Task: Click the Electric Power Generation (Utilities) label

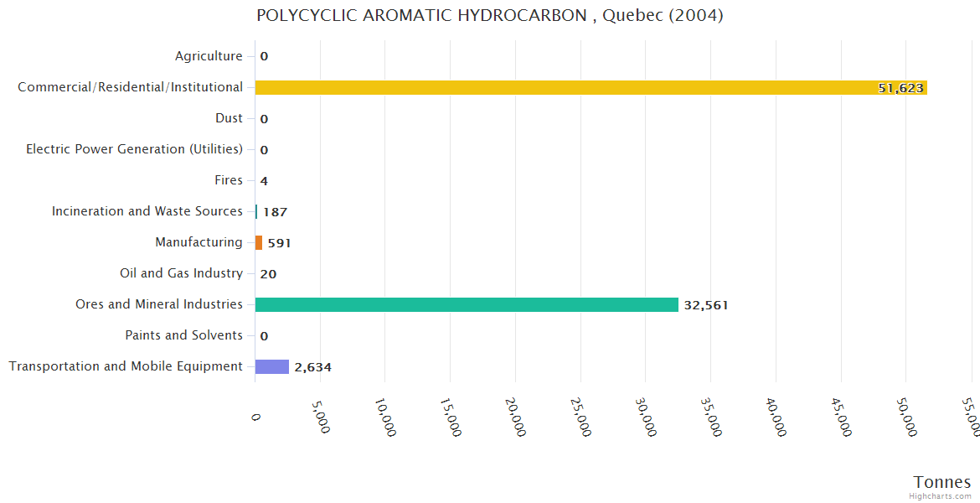Action: (134, 149)
